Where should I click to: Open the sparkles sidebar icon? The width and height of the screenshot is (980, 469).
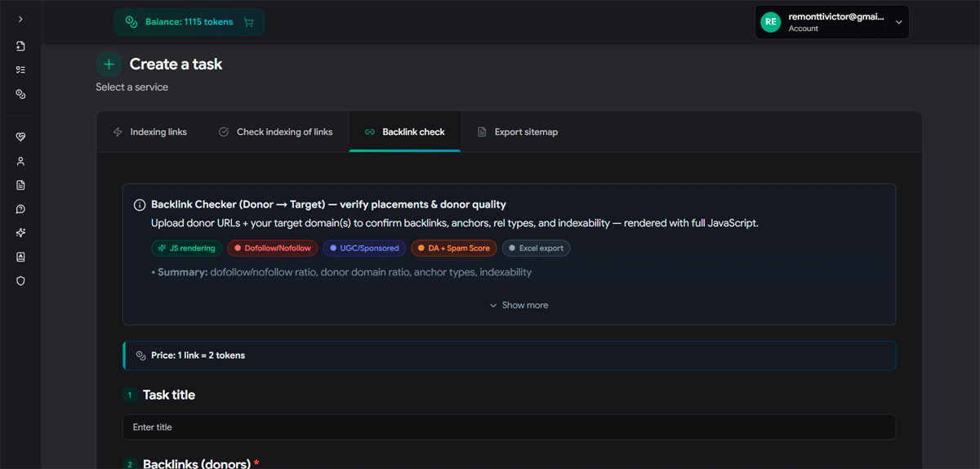point(20,233)
